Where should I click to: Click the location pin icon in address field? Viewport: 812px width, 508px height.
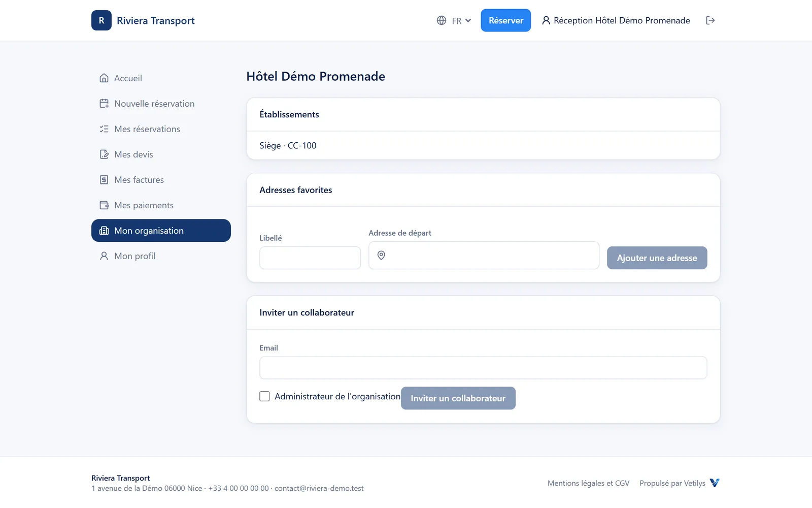point(381,256)
